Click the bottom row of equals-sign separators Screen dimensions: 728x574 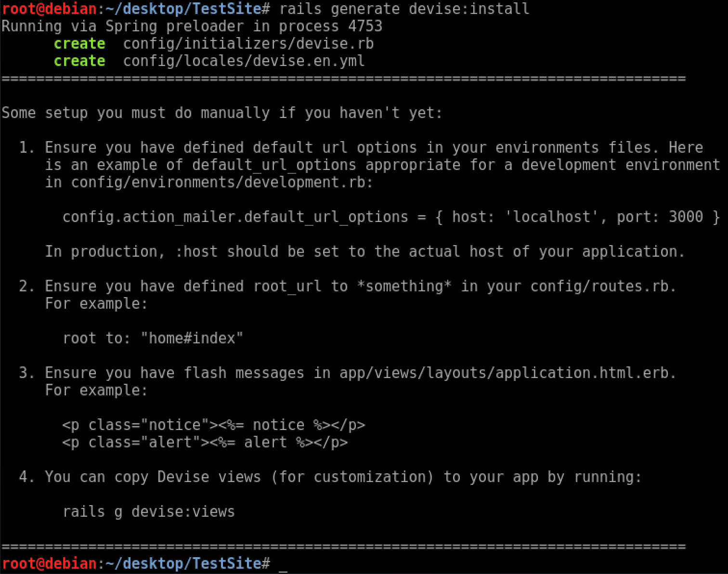(x=343, y=547)
